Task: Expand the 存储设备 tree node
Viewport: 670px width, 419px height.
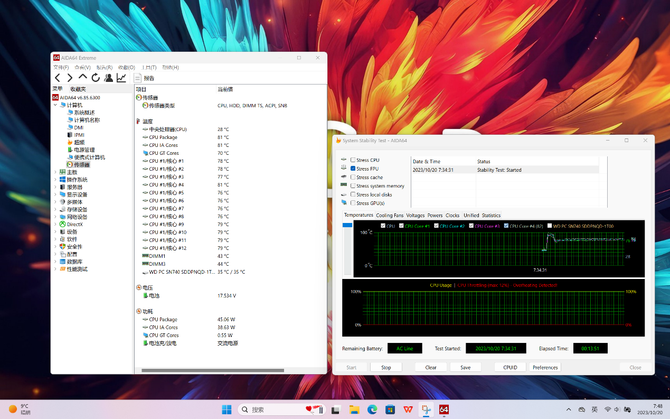Action: click(55, 209)
